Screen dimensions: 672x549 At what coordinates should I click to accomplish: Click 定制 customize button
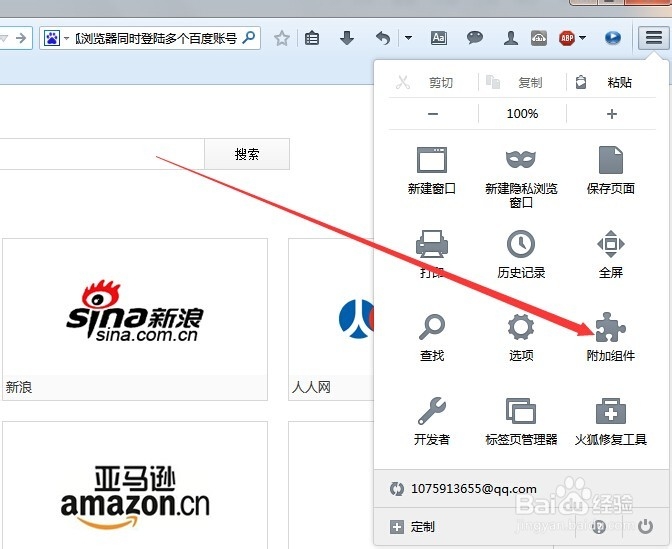coord(412,527)
